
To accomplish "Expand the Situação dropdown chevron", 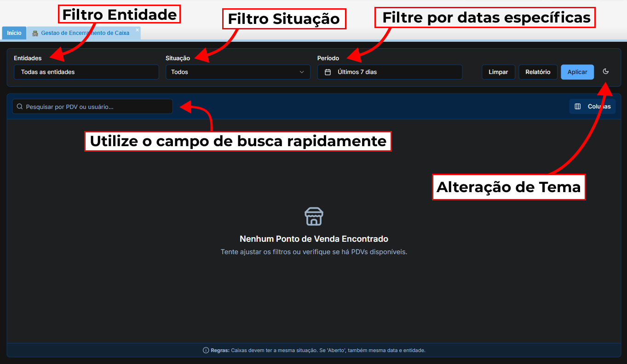I will 302,72.
